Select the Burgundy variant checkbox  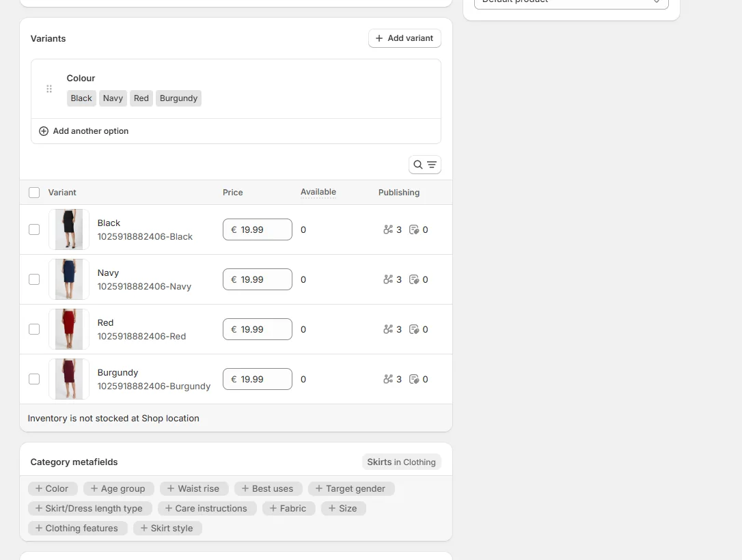pyautogui.click(x=34, y=379)
